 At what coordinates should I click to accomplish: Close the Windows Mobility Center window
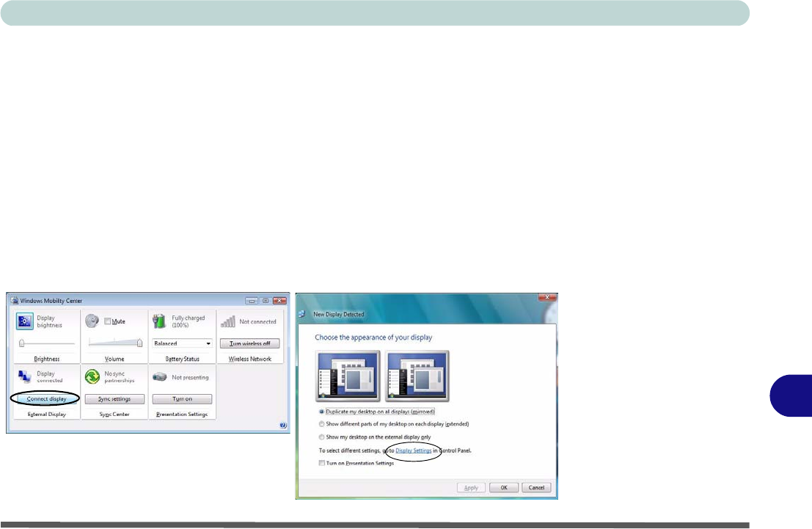pos(279,301)
